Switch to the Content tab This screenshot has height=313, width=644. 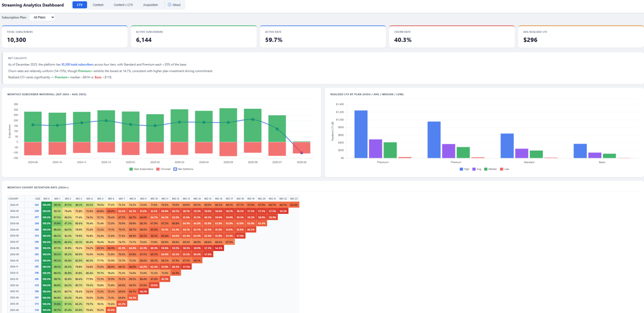point(98,5)
